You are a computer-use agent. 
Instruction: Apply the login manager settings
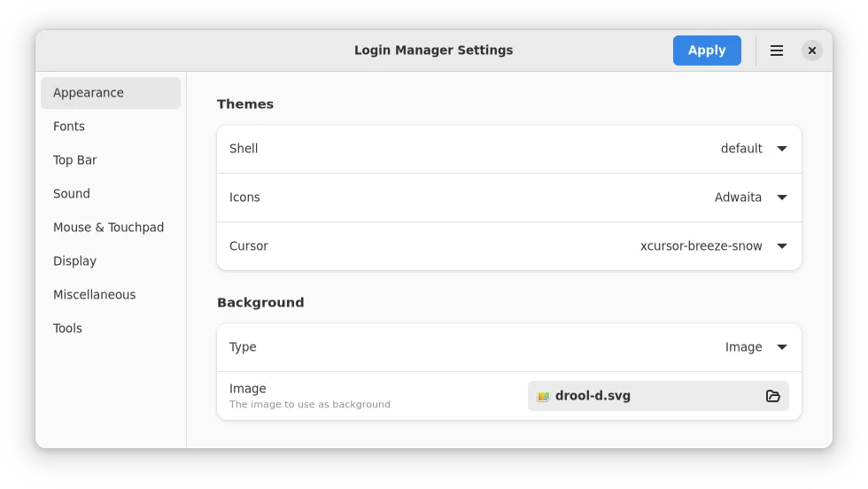(x=707, y=50)
